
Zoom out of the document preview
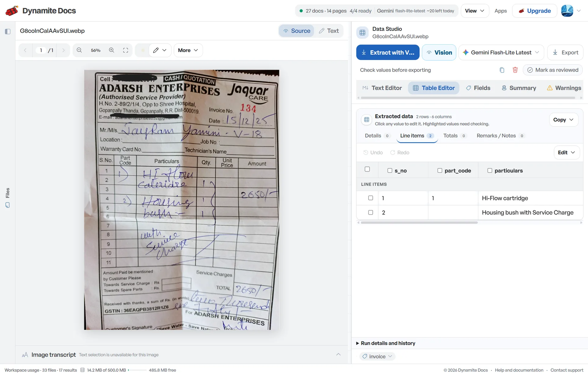pyautogui.click(x=79, y=50)
